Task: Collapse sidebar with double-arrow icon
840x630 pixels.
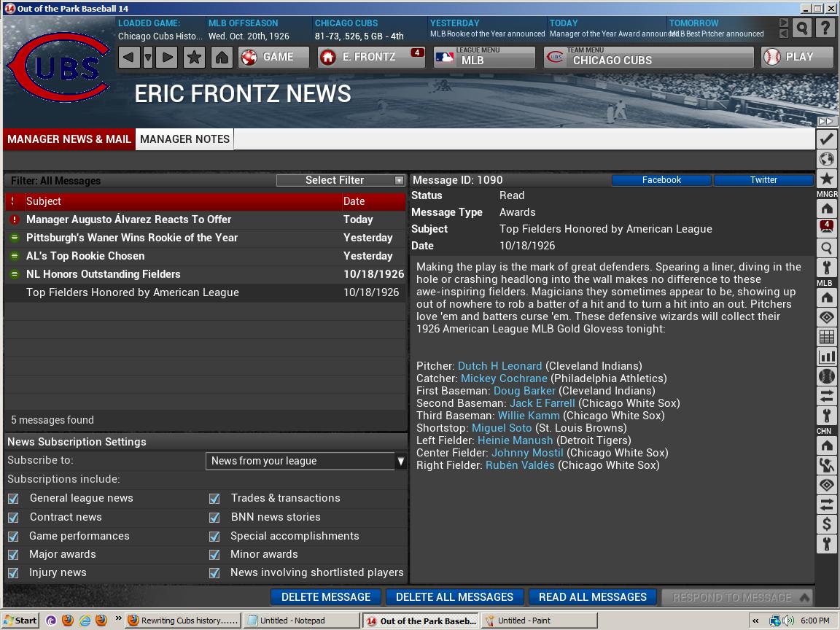Action: coord(825,122)
